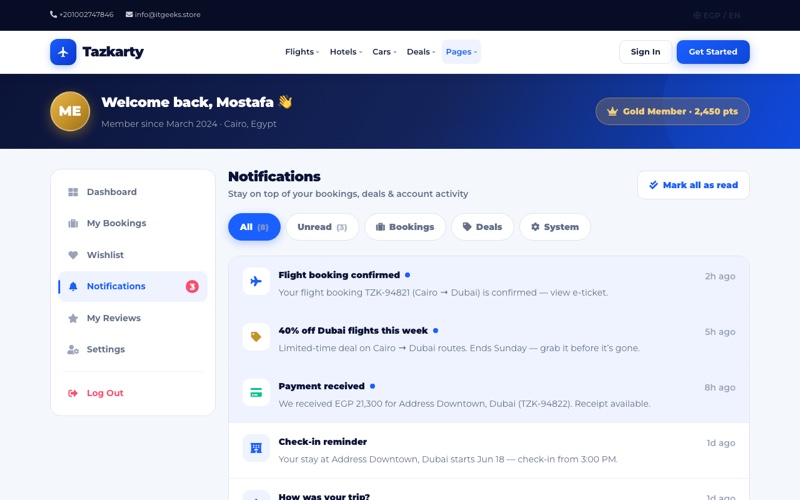Open My Reviews in the sidebar

coord(133,318)
